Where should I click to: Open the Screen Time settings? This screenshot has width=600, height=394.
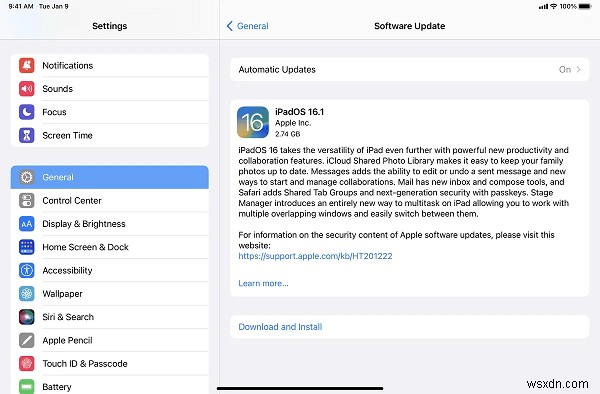(x=110, y=135)
